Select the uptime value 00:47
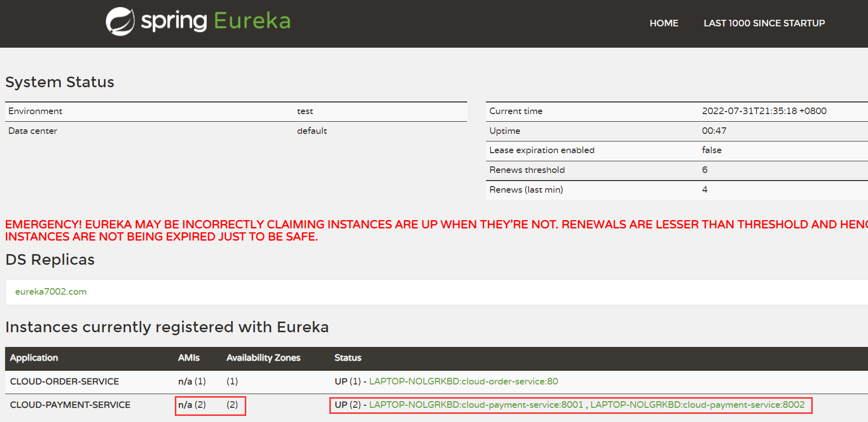Screen dimensions: 868x422 [714, 131]
